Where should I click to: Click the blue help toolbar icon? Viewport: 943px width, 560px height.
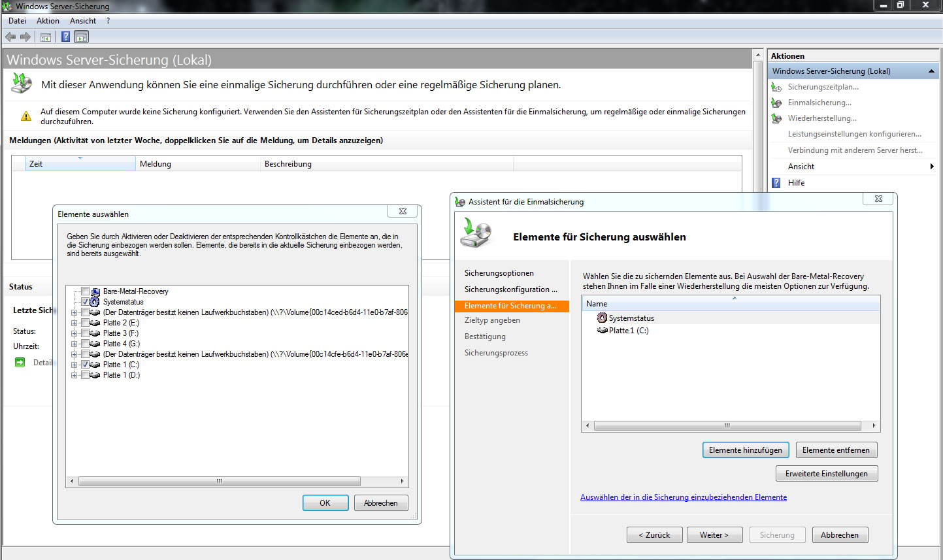pos(65,37)
